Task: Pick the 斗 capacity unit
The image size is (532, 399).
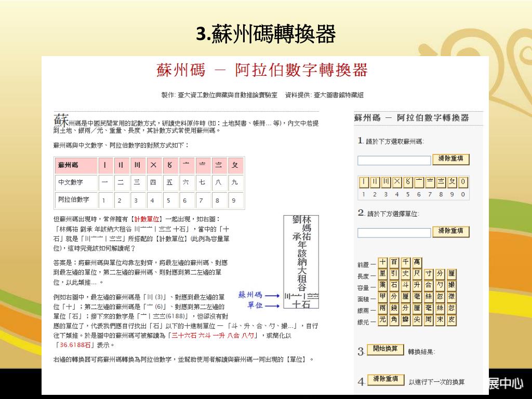Action: tap(405, 286)
